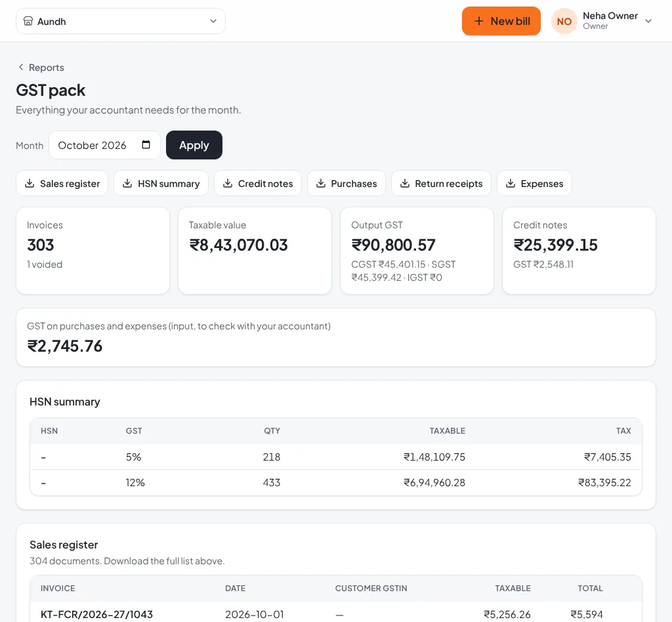
Task: Click the download icon on Credit notes button
Action: (228, 183)
